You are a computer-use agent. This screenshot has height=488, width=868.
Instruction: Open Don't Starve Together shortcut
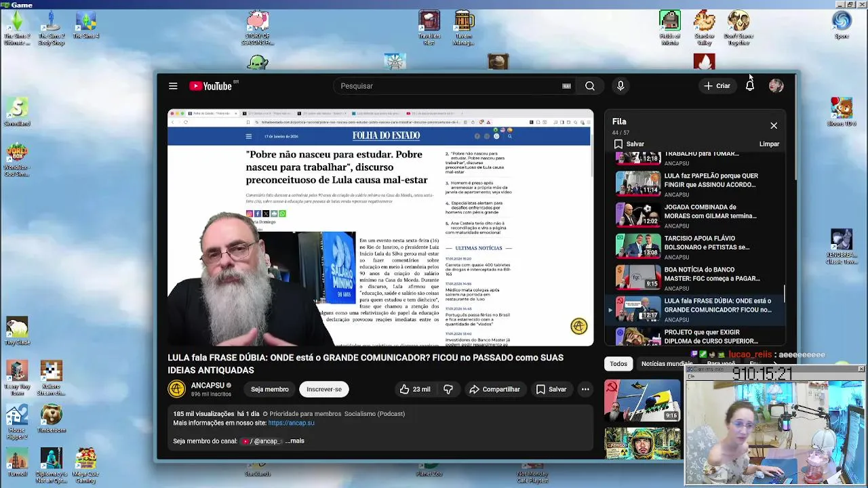(x=738, y=28)
